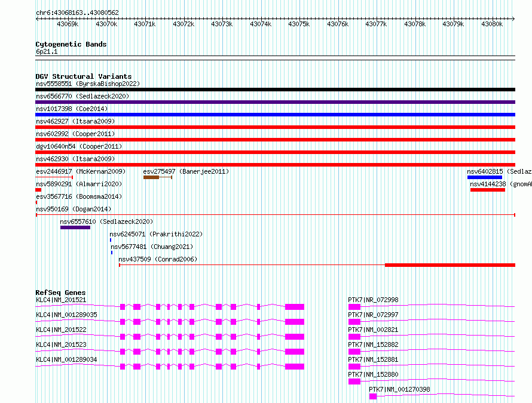Screen dimensions: 532x403
Task: Select the nsv6402815 blue variant block
Action: 485,177
